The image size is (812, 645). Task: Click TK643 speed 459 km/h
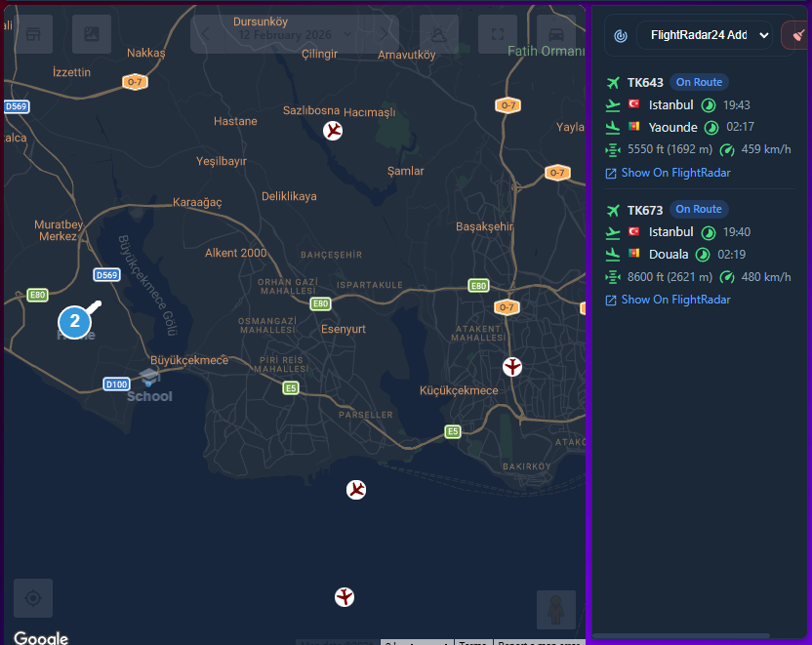(x=766, y=149)
